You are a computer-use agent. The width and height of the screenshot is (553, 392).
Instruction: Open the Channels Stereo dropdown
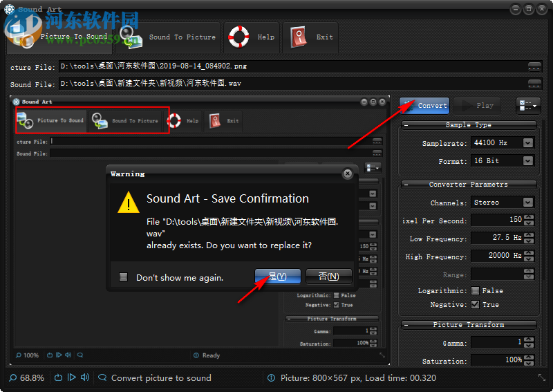coord(528,202)
